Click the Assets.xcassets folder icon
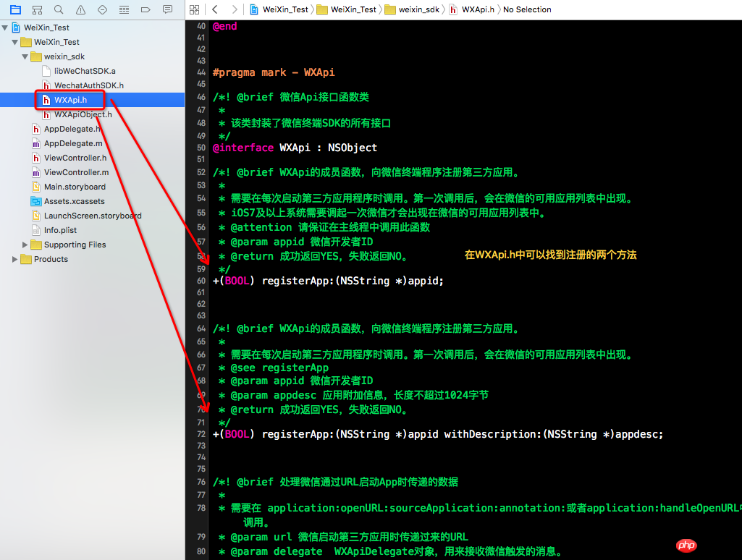Viewport: 742px width, 560px height. tap(36, 201)
